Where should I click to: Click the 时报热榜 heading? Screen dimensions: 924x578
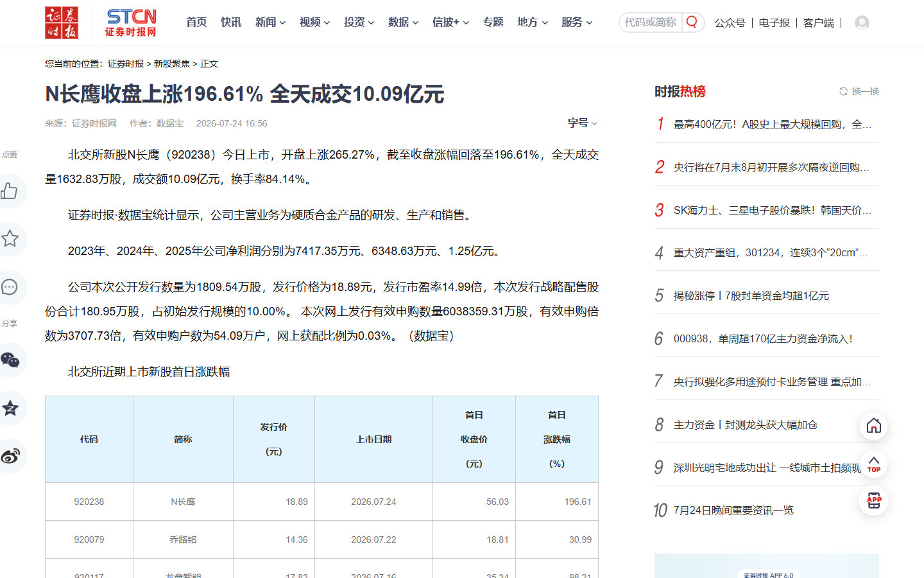coord(680,91)
